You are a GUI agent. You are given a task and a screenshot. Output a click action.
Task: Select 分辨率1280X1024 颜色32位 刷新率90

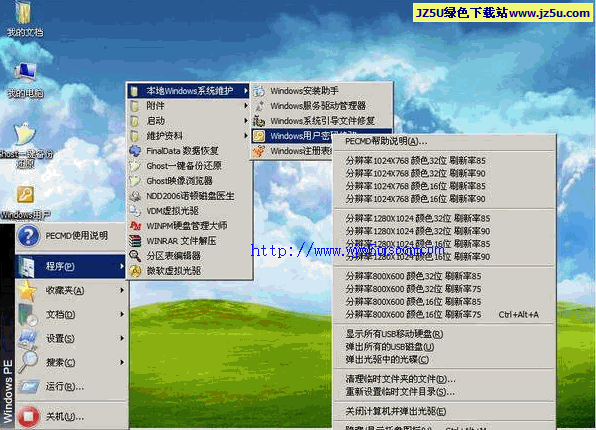pos(444,231)
